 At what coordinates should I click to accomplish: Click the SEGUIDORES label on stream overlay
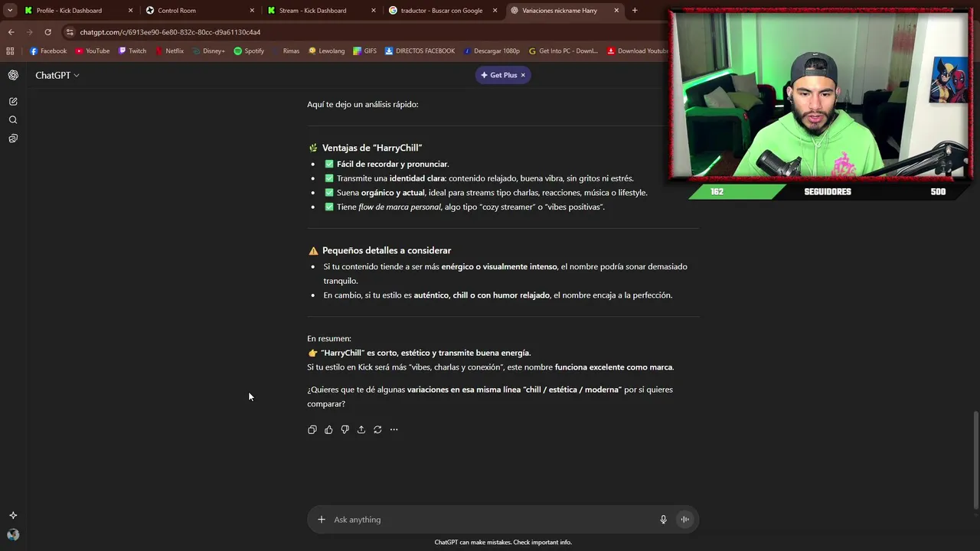828,192
